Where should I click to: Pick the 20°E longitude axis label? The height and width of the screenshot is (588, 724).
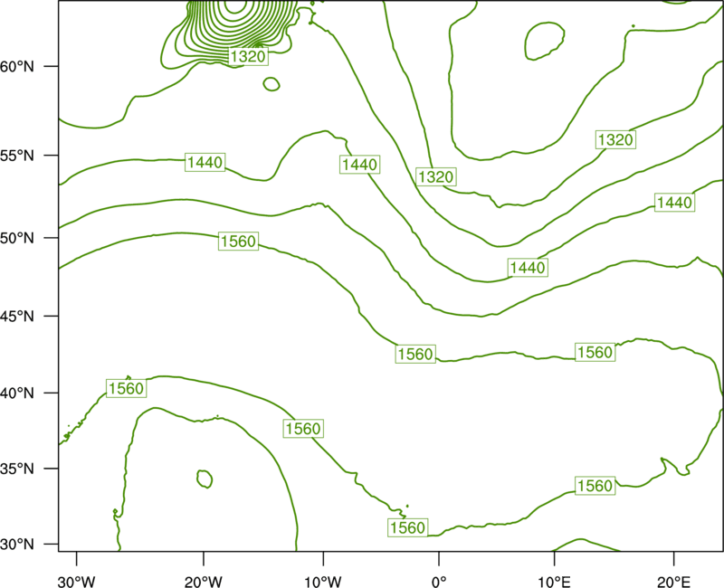674,581
